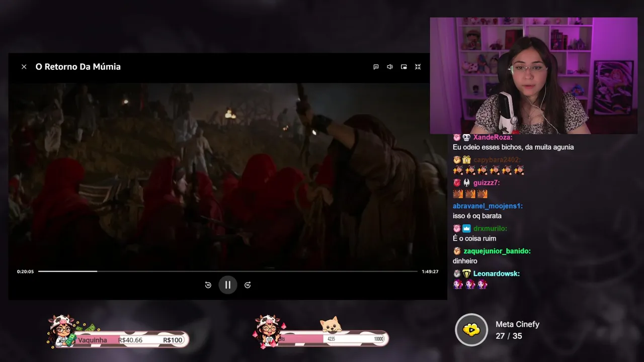Click the Meta Cinefy yellow camera icon
The height and width of the screenshot is (362, 644).
[x=471, y=330]
